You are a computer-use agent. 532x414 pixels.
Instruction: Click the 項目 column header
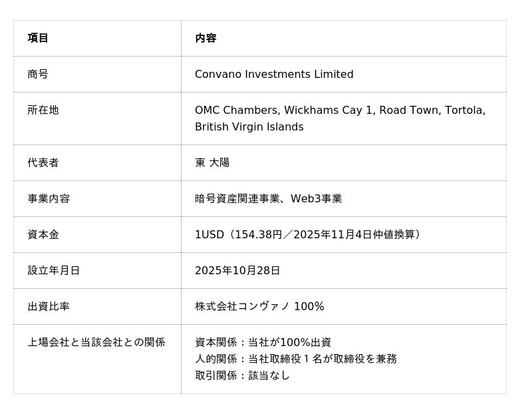click(38, 38)
